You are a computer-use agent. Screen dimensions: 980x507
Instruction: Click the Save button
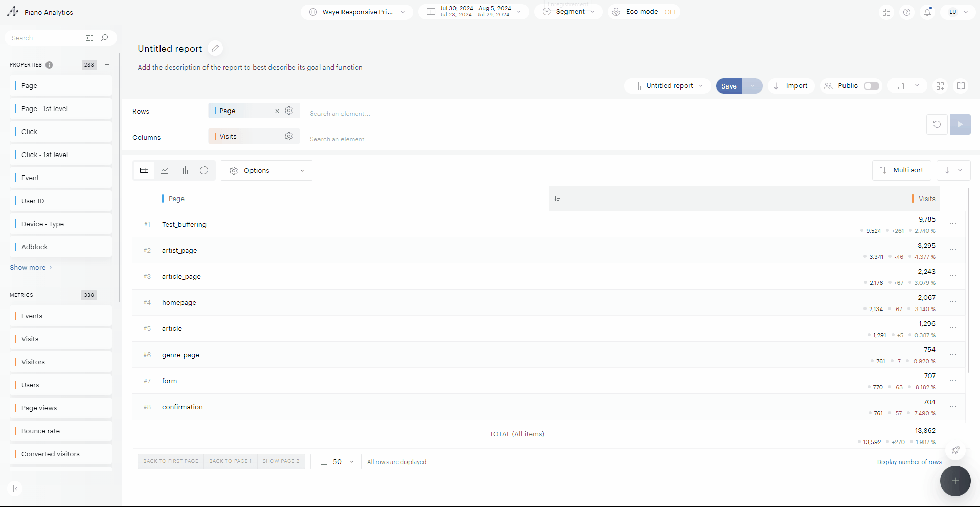728,86
